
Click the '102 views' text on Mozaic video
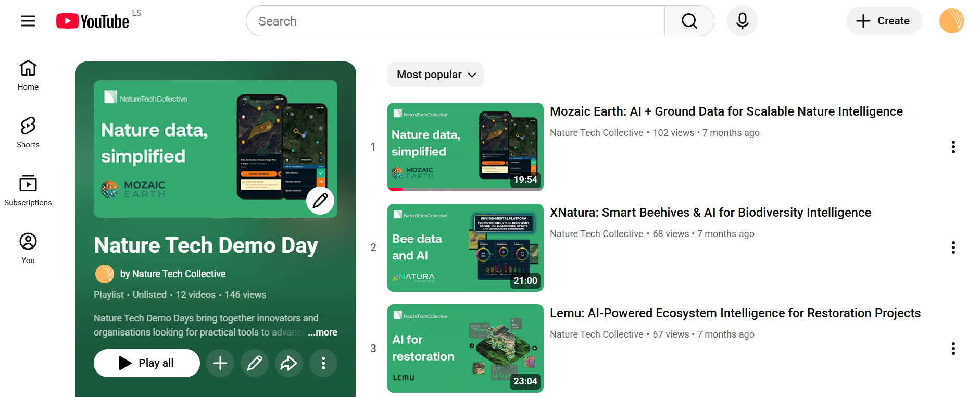tap(673, 133)
